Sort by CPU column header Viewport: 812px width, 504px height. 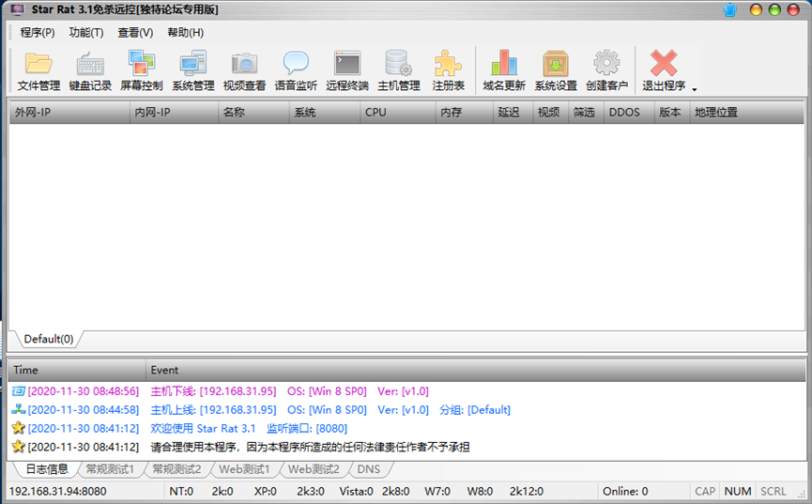tap(398, 113)
